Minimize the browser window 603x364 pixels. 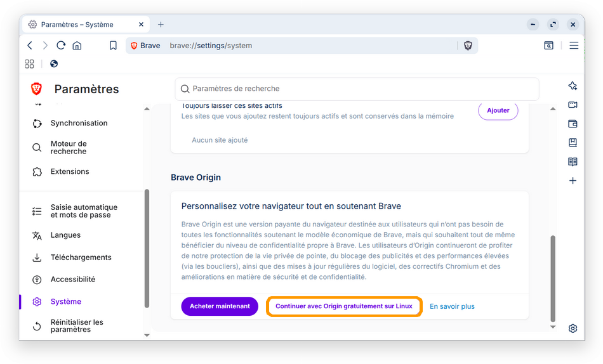point(533,25)
